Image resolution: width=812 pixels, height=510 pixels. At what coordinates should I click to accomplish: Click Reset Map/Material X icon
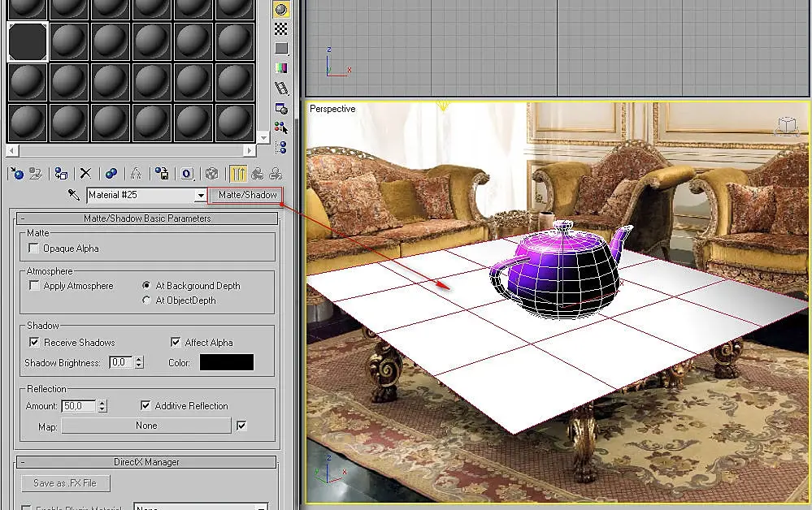85,173
